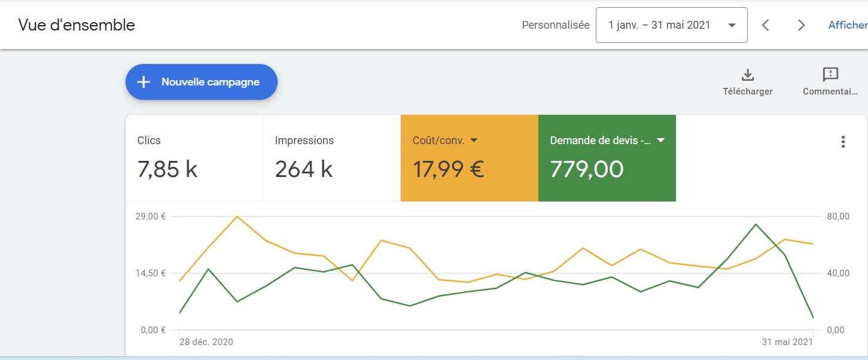Select the Vue d'ensemble heading
Screen dimensions: 868x360
click(77, 25)
